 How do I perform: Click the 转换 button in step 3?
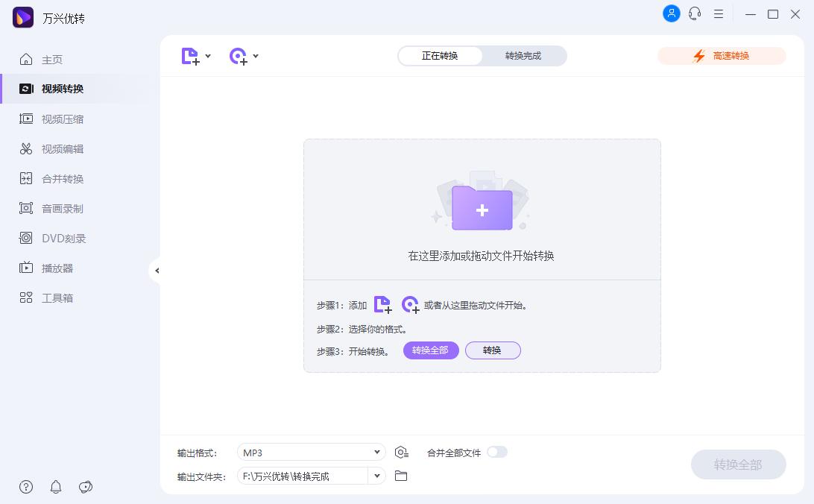pos(493,350)
